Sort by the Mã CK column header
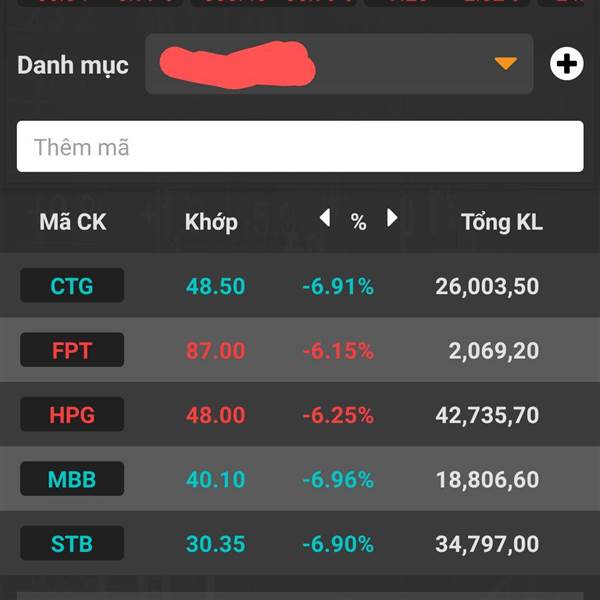Screen dimensions: 600x600 (73, 222)
